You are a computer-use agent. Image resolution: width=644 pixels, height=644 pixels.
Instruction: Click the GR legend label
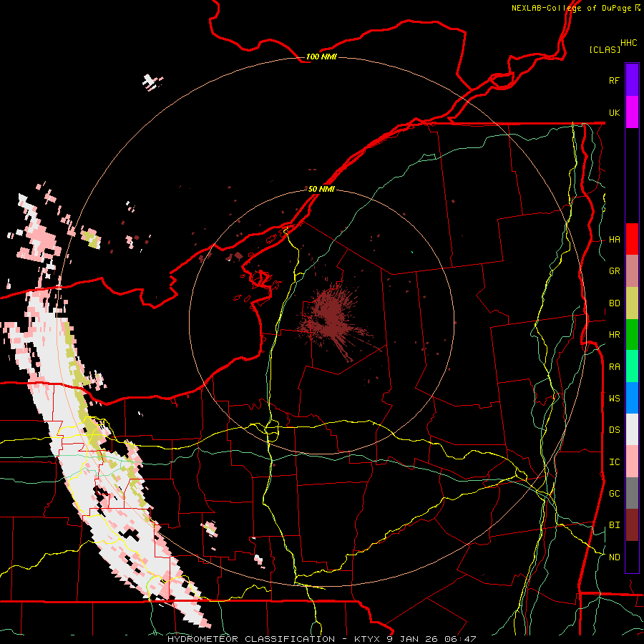(615, 271)
